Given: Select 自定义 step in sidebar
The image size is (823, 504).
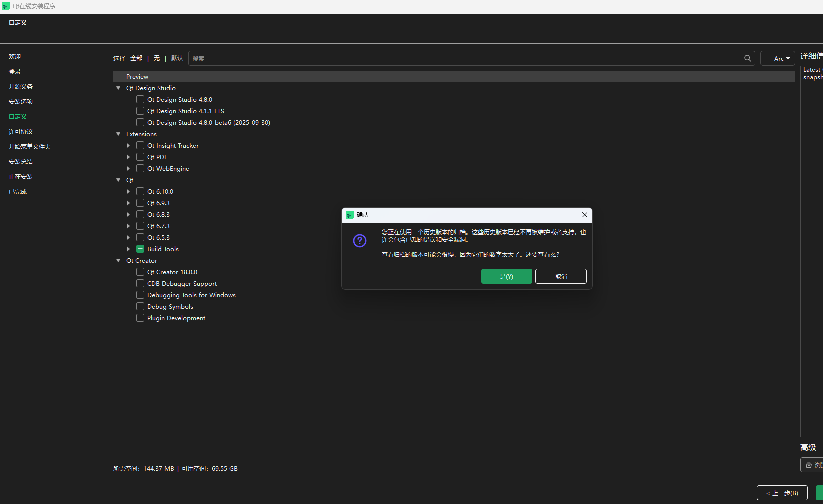Looking at the screenshot, I should pos(18,117).
